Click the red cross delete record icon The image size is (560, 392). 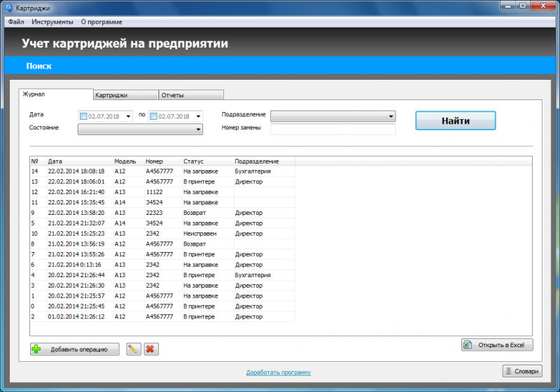(151, 349)
